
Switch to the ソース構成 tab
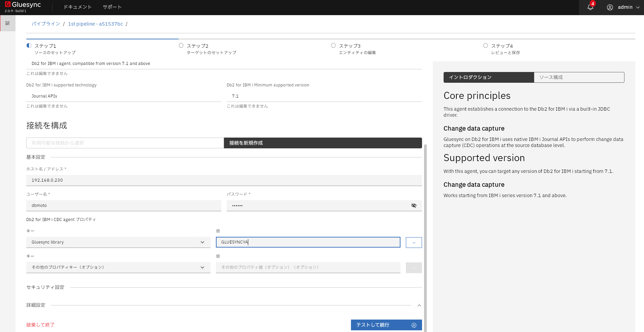(x=579, y=77)
